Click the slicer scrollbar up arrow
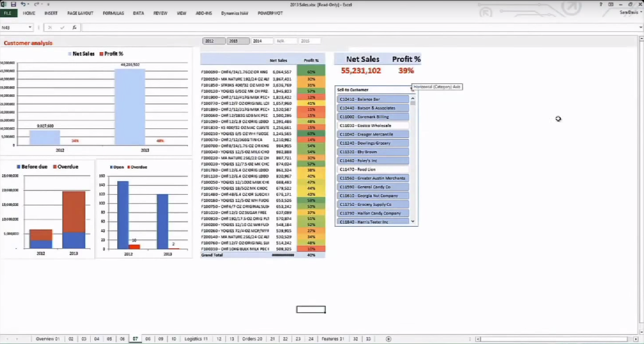The width and height of the screenshot is (644, 344). point(413,98)
